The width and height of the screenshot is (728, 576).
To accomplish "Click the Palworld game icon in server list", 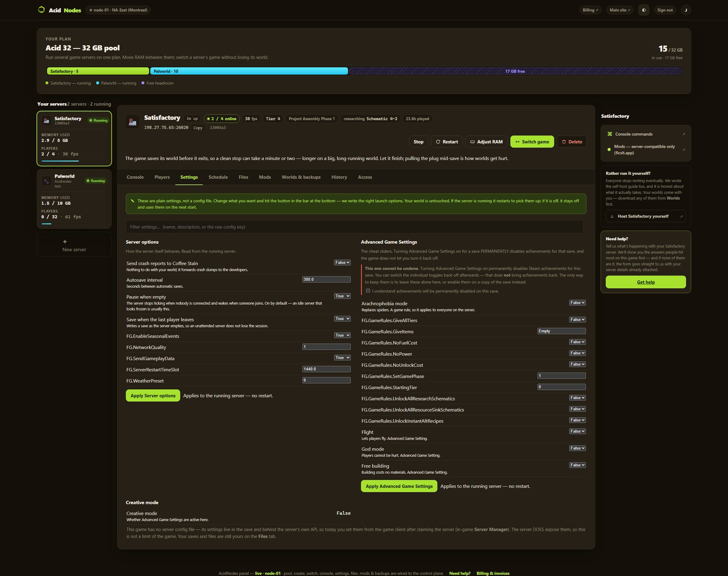I will tap(46, 181).
